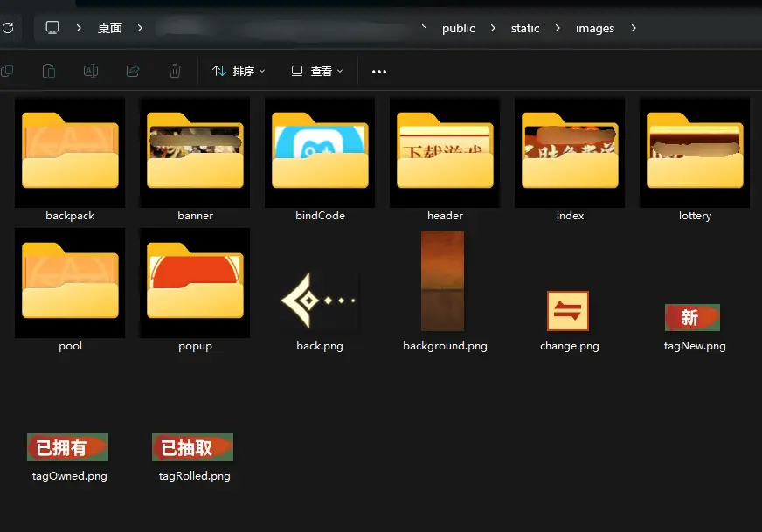This screenshot has height=532, width=762.
Task: Go to static in the breadcrumb
Action: [x=525, y=28]
